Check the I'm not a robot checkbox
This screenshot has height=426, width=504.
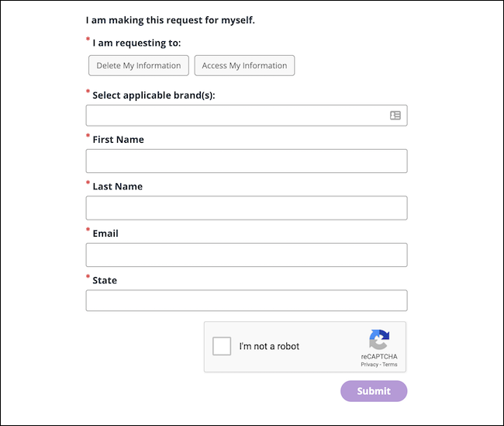coord(222,346)
